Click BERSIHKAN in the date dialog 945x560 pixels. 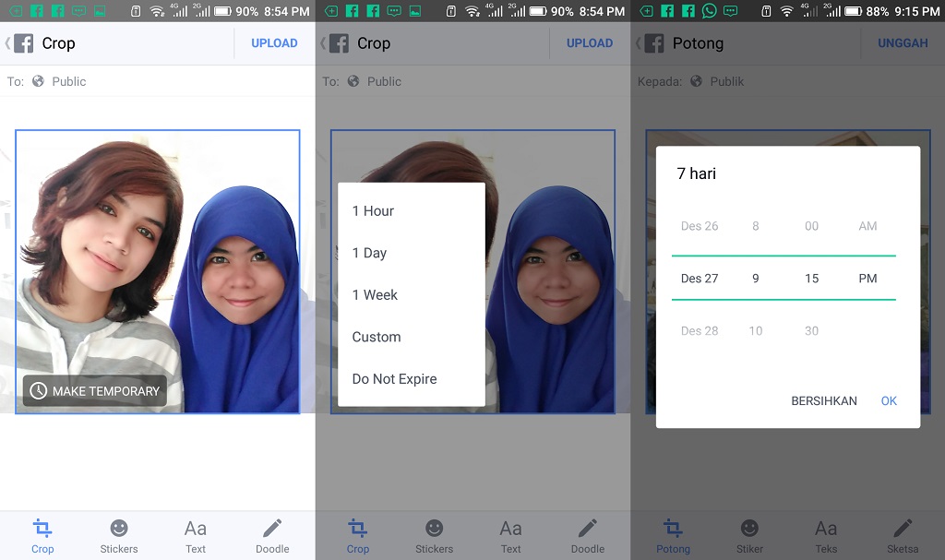(824, 401)
